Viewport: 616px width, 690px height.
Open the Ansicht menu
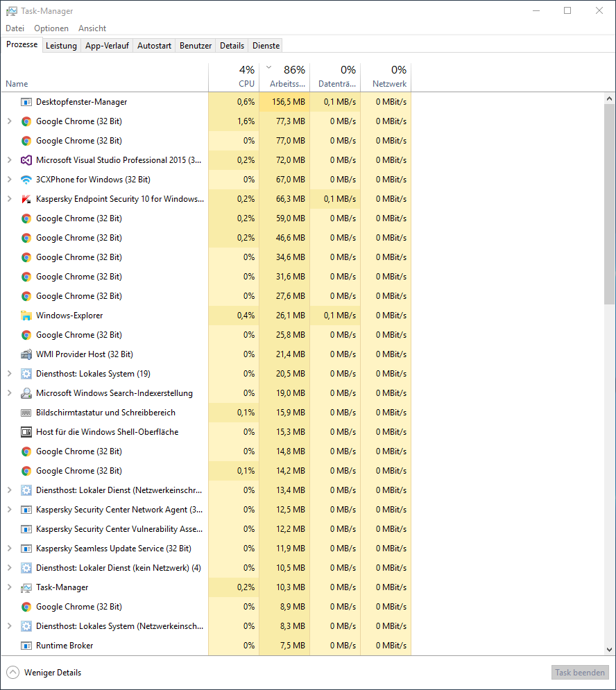click(x=92, y=28)
